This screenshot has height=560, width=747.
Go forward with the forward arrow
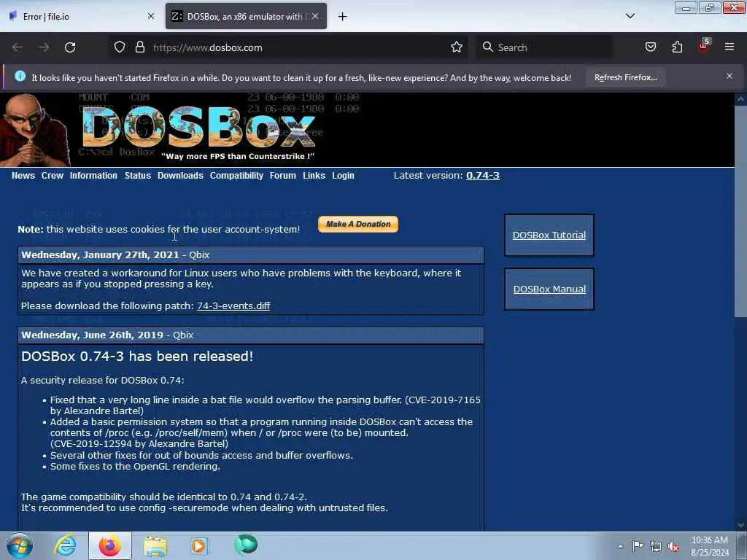click(44, 47)
